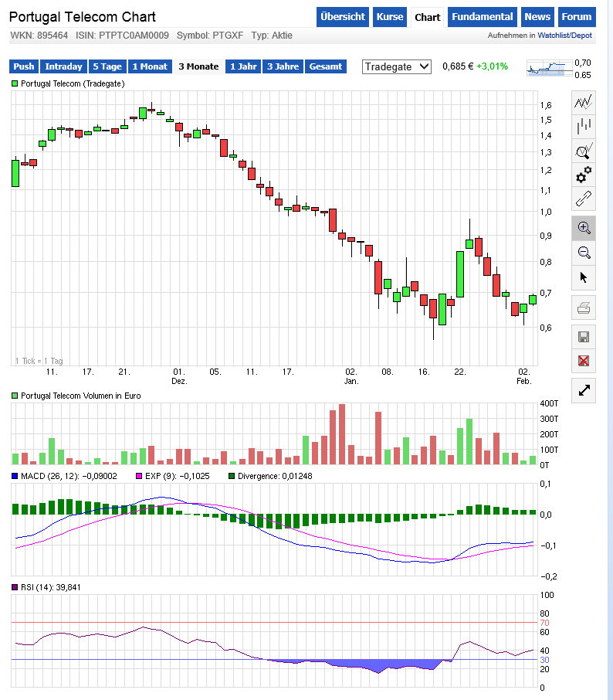Open the Fundamental tab
The image size is (613, 700).
pyautogui.click(x=483, y=17)
